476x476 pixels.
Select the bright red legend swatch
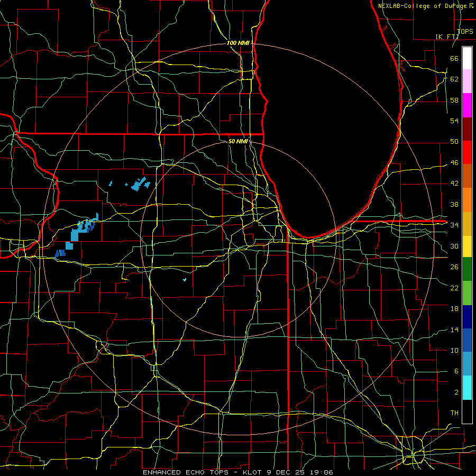point(467,152)
